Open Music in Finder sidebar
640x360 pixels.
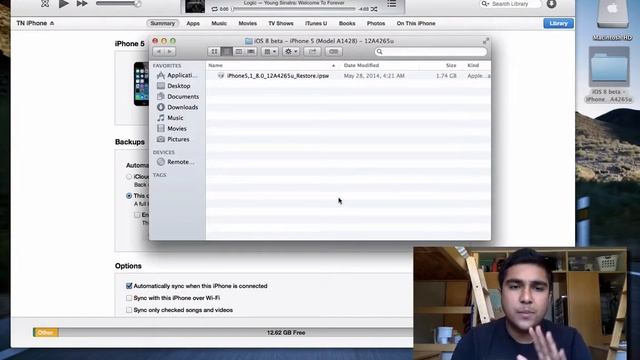[170, 118]
